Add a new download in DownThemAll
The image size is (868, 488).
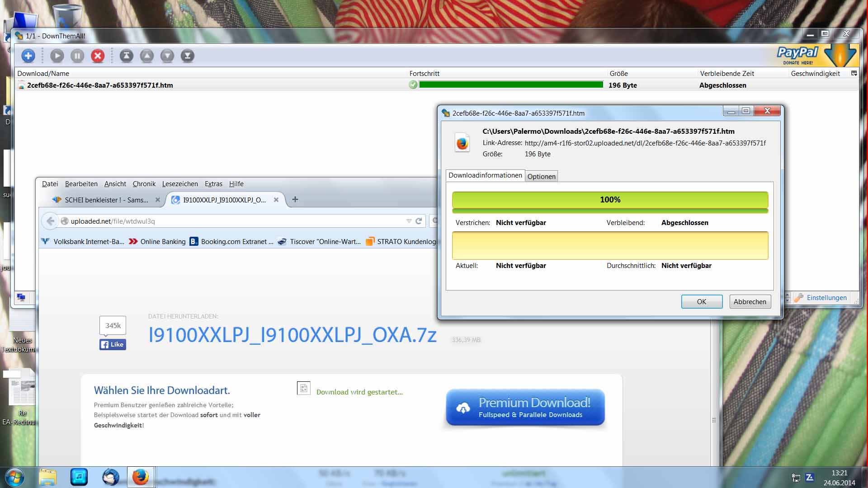coord(28,56)
